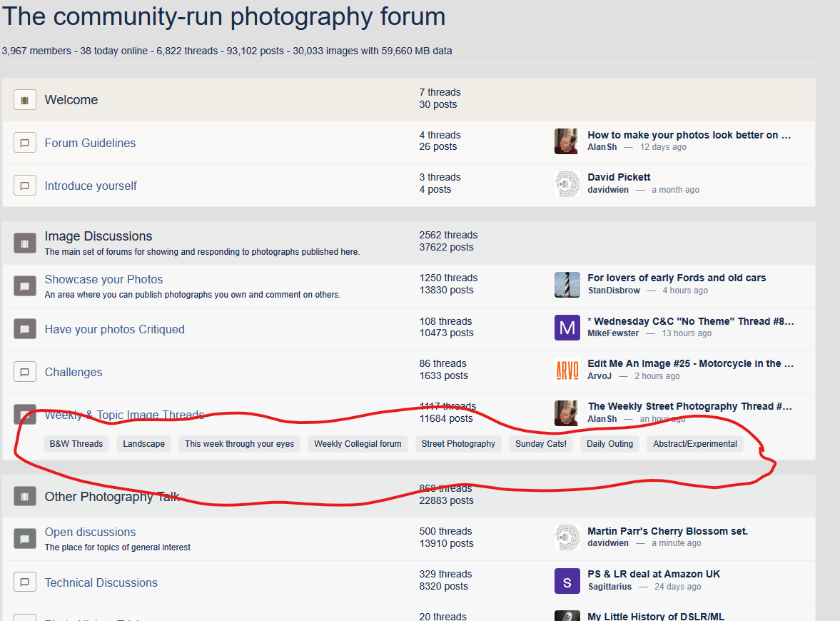
Task: Click the Welcome category icon
Action: pyautogui.click(x=24, y=100)
